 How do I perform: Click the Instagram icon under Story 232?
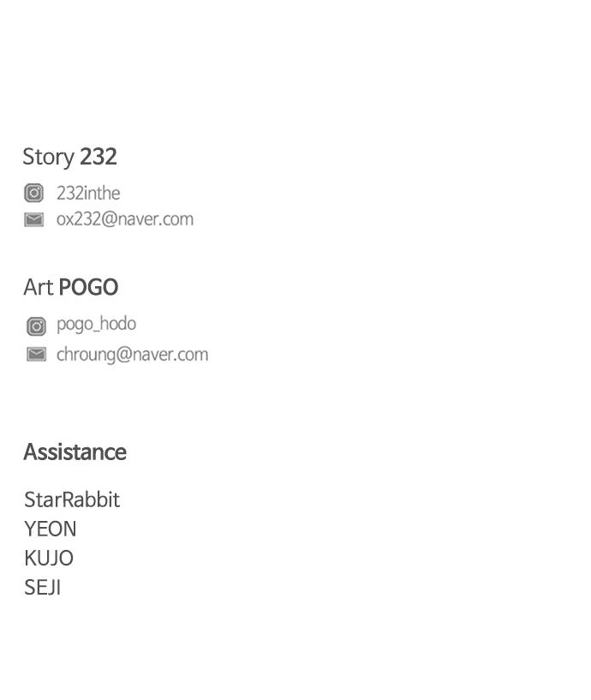click(x=34, y=194)
